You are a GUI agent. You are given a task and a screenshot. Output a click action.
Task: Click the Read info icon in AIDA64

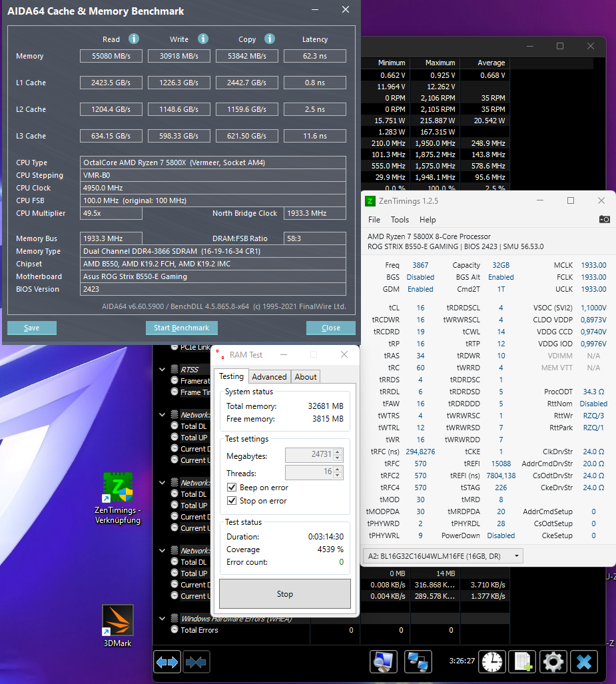pyautogui.click(x=133, y=39)
